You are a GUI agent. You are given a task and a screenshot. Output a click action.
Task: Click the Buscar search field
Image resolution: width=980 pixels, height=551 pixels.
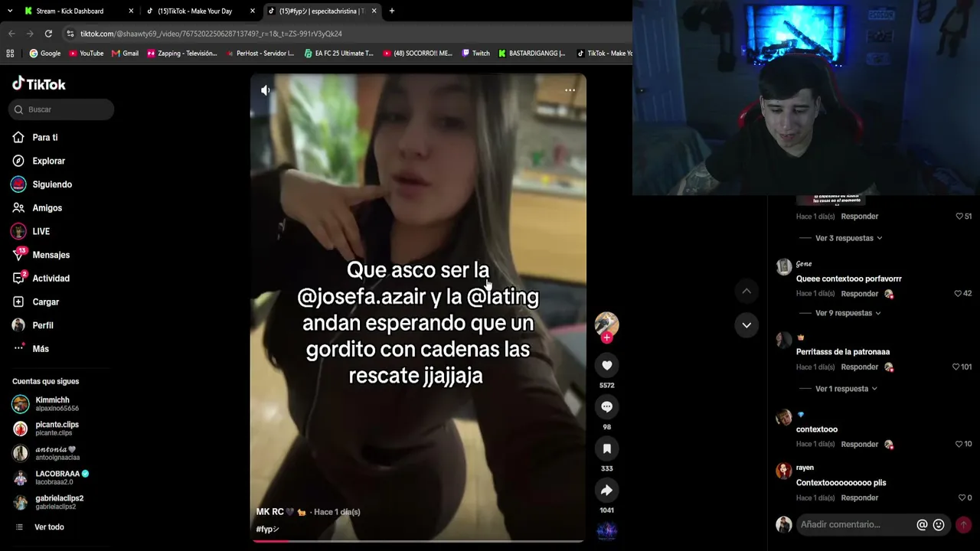coord(61,109)
